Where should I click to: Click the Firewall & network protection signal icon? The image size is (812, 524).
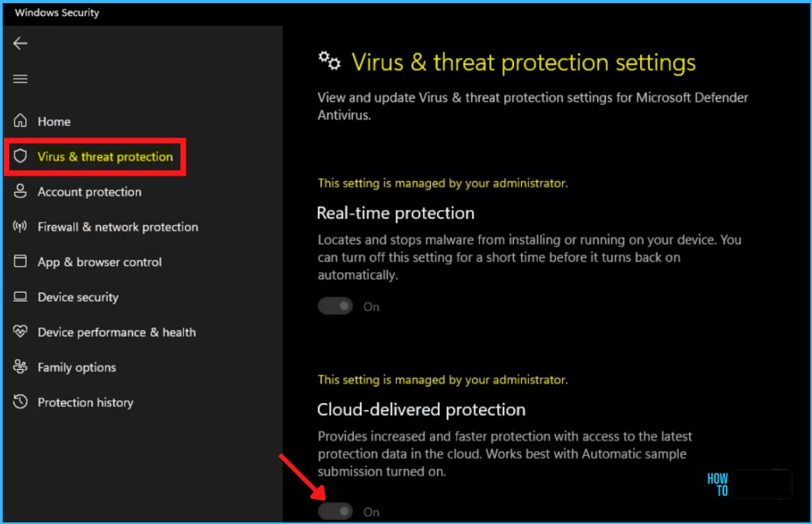click(x=21, y=227)
